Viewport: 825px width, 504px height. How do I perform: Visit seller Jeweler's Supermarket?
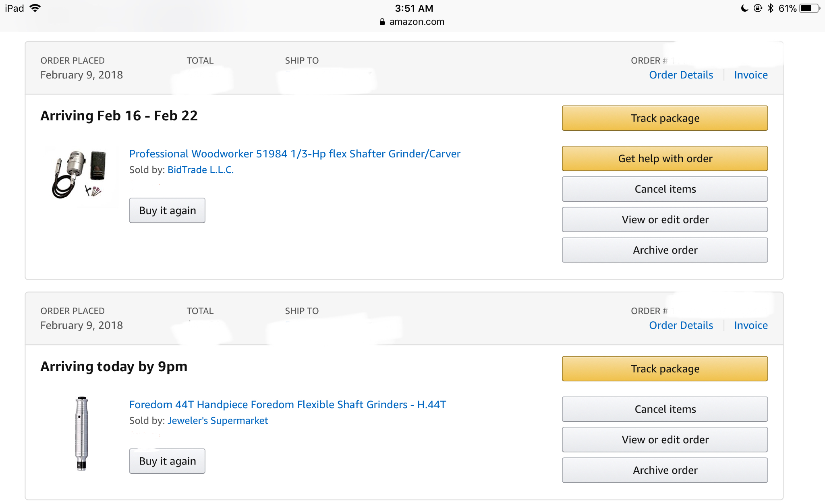coord(218,421)
